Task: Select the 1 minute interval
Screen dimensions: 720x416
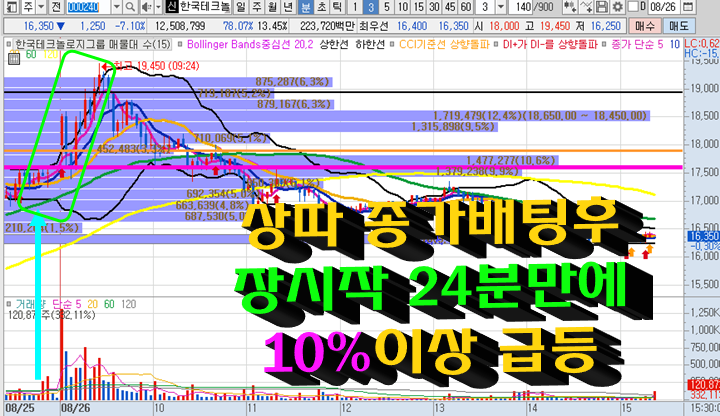Action: click(354, 7)
